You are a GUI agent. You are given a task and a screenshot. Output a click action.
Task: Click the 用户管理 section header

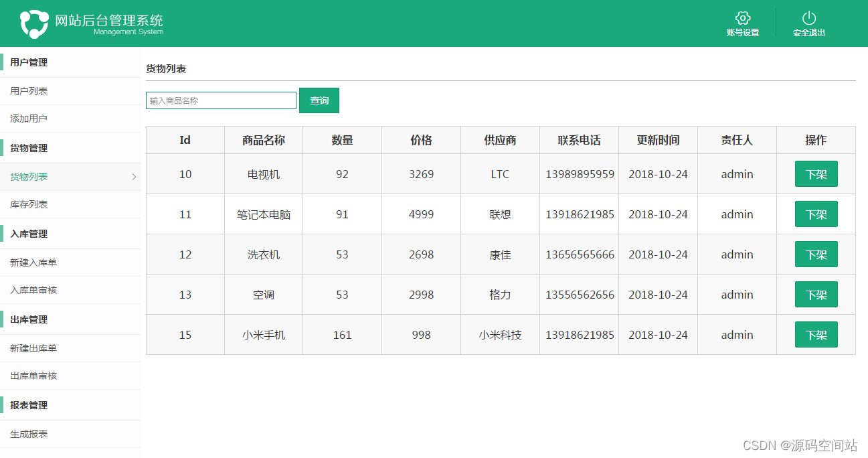click(x=29, y=62)
